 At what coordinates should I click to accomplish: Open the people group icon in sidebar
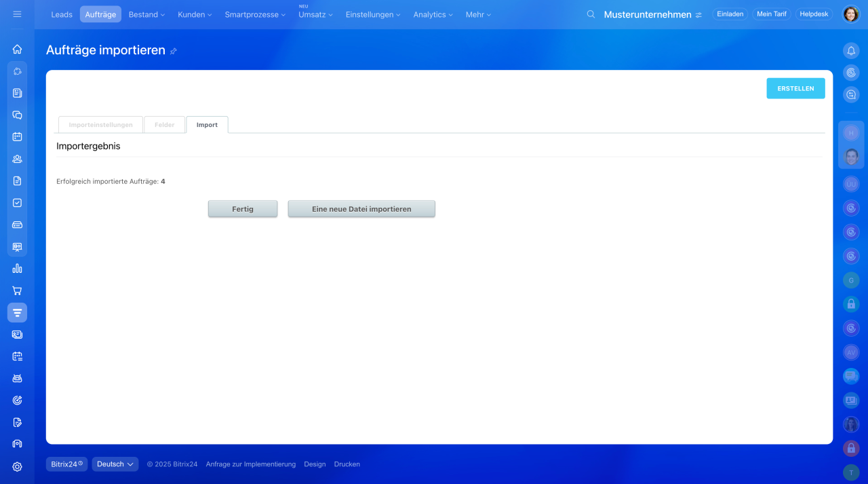tap(17, 159)
